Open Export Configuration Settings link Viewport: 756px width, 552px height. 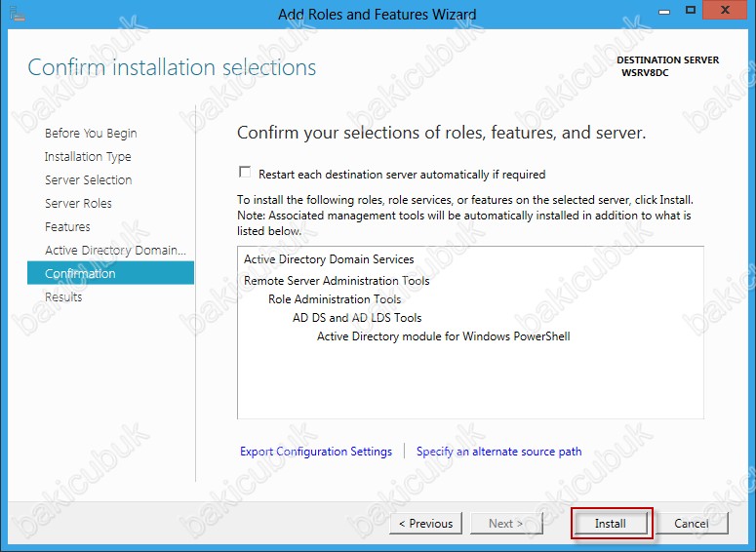point(316,452)
